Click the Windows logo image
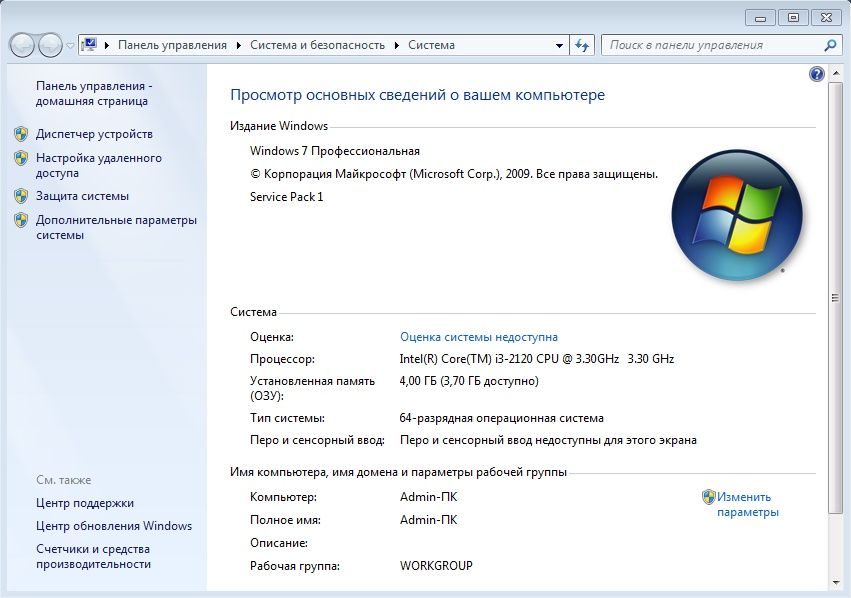The height and width of the screenshot is (598, 851). pos(737,215)
